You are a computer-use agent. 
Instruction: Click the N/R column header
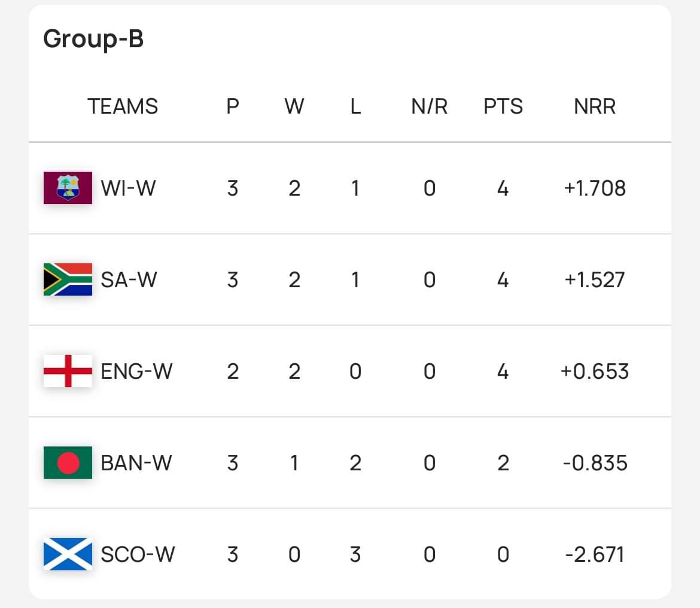tap(430, 107)
